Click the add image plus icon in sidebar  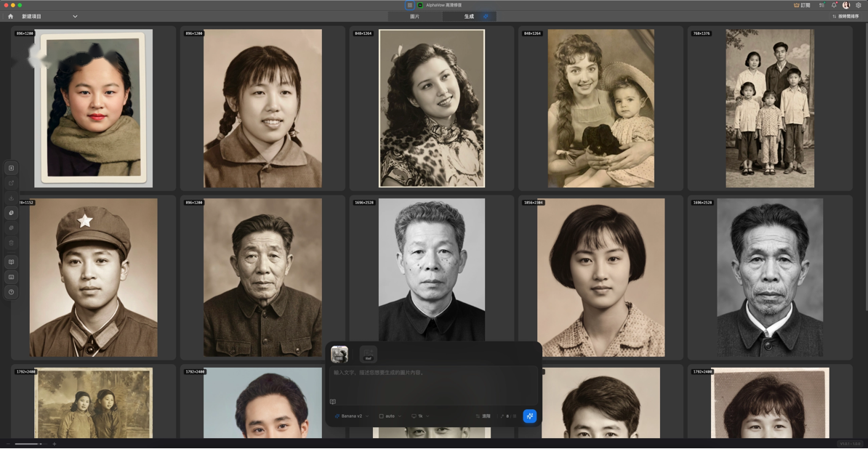[12, 168]
